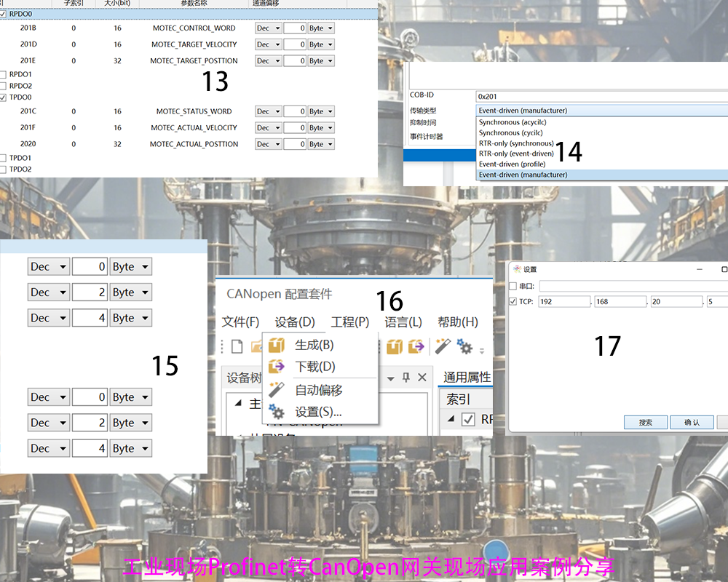Open Byte dropdown for MOTEC_TARGET_POSTTION row
The image size is (728, 582).
coord(321,60)
